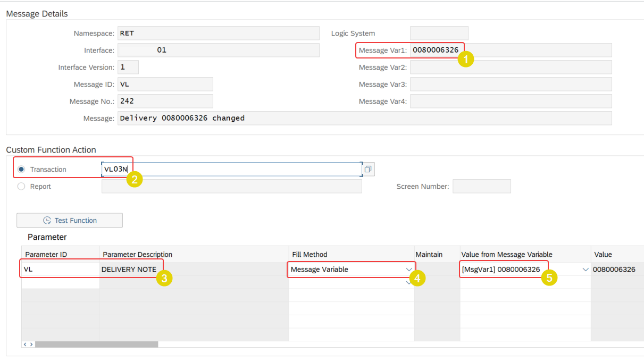
Task: Open the Value from Message Variable dropdown
Action: 586,270
